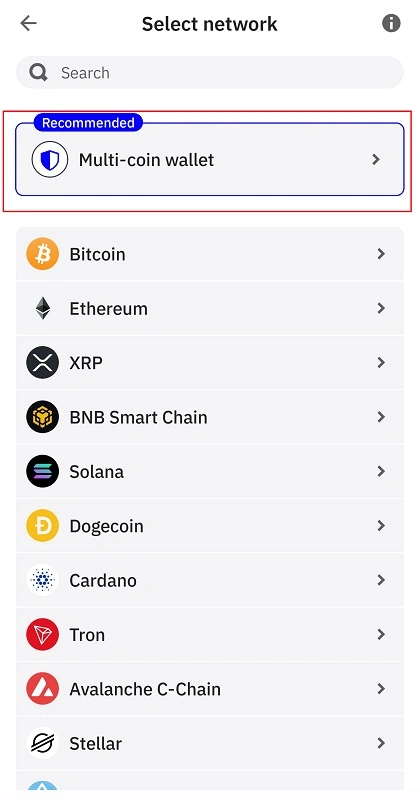Viewport: 420px width, 800px height.
Task: Tap the Tron red icon
Action: (42, 635)
